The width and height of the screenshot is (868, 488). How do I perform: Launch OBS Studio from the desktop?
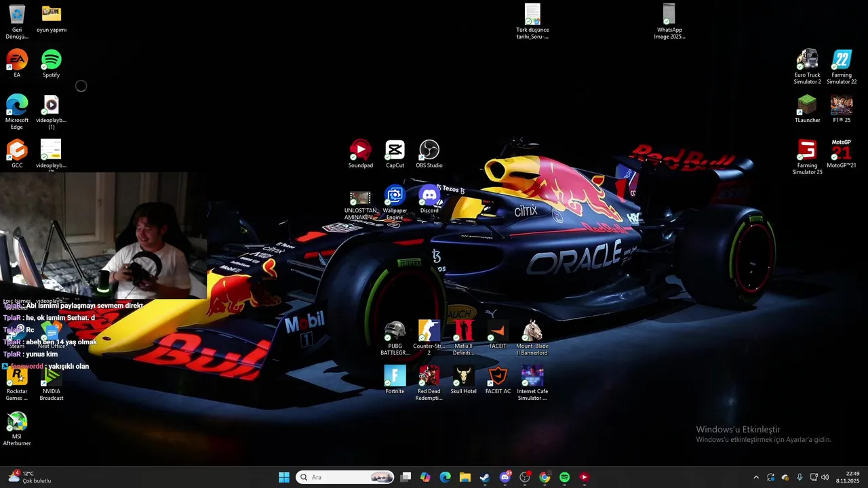coord(429,154)
